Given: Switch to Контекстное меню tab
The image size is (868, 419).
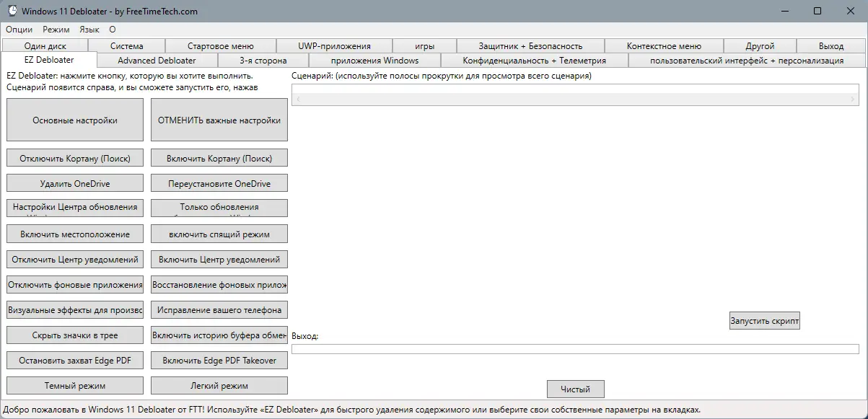Looking at the screenshot, I should tap(664, 45).
